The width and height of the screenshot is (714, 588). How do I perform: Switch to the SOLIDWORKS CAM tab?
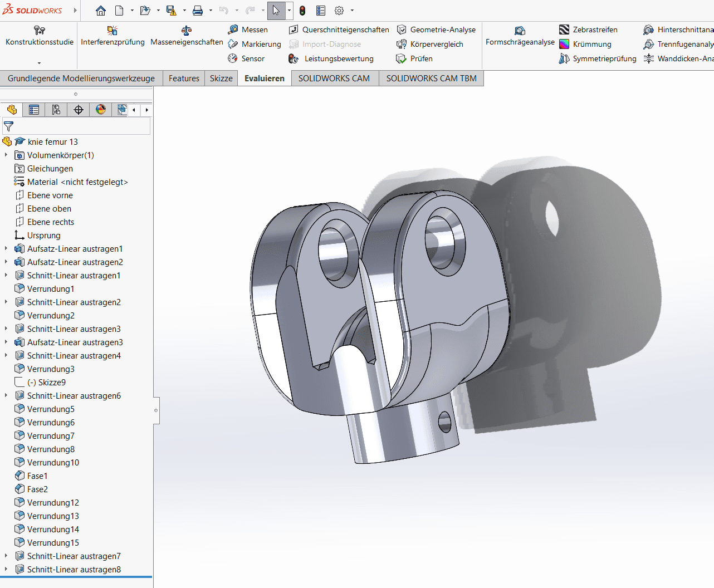pyautogui.click(x=334, y=79)
